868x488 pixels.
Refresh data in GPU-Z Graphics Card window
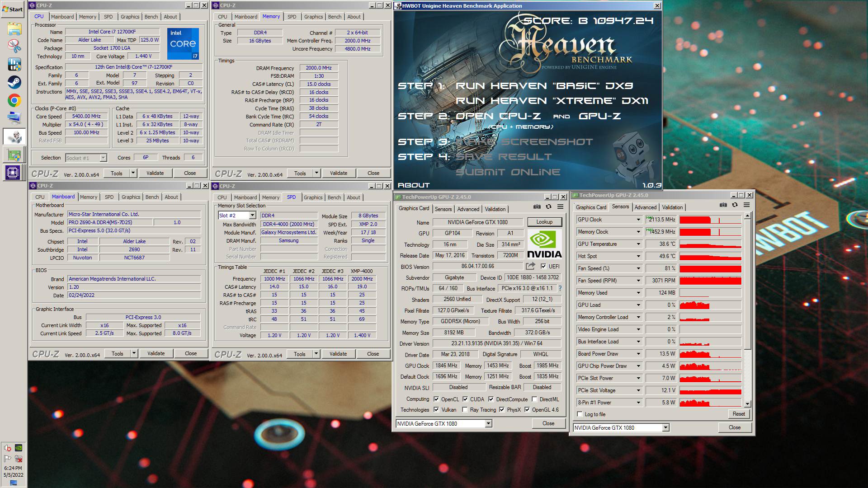pos(548,206)
